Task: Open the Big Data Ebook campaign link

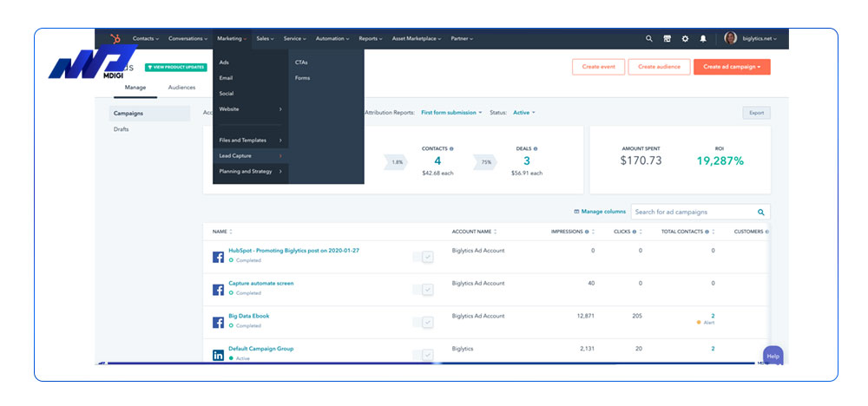Action: [x=249, y=316]
